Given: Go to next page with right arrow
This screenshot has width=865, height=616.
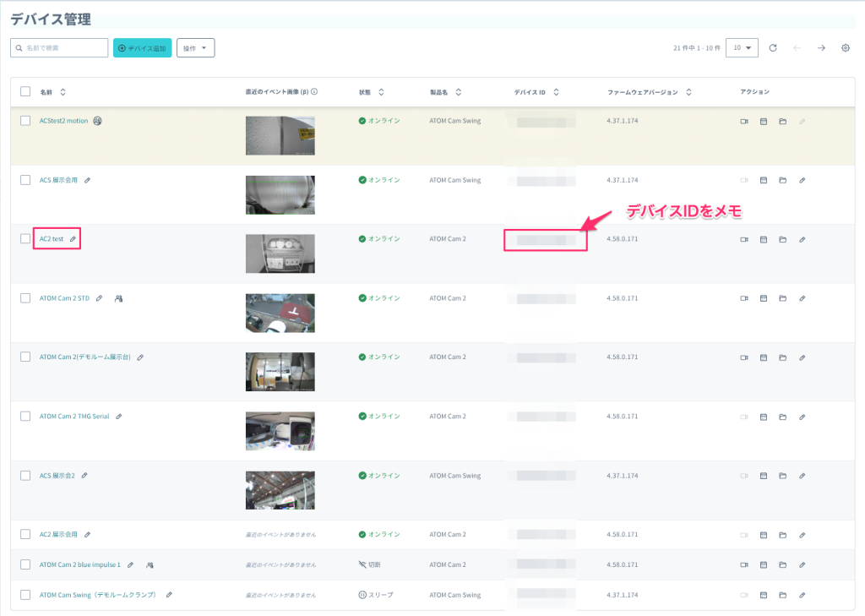Looking at the screenshot, I should coord(821,48).
